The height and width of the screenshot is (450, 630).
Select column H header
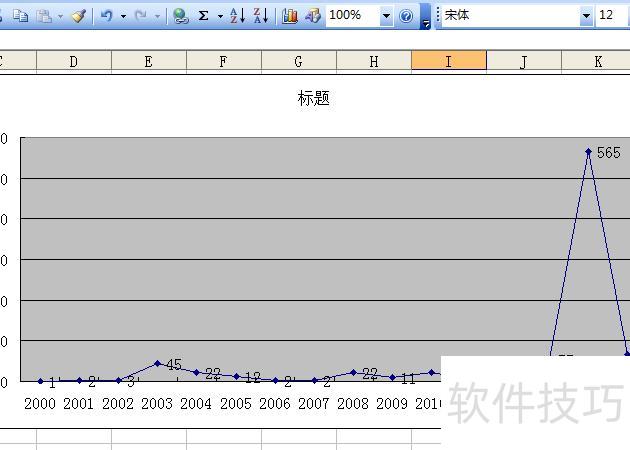click(x=374, y=62)
